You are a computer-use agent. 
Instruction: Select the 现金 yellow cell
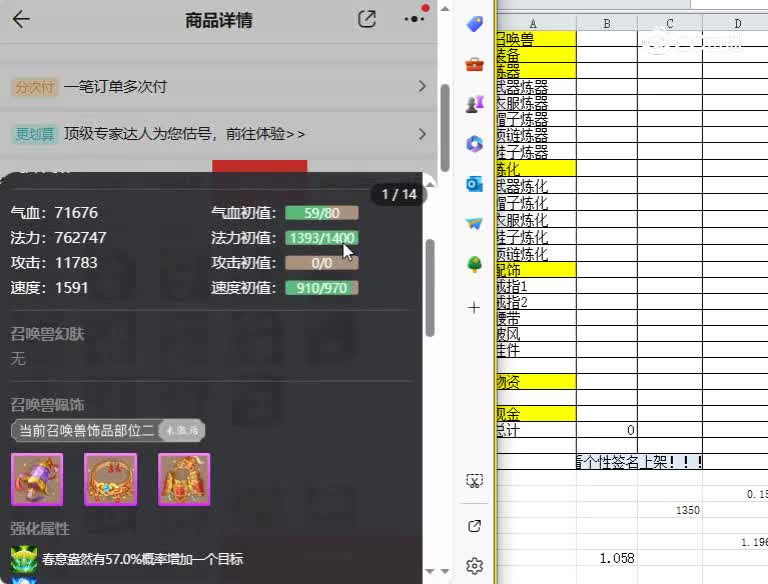tap(536, 414)
